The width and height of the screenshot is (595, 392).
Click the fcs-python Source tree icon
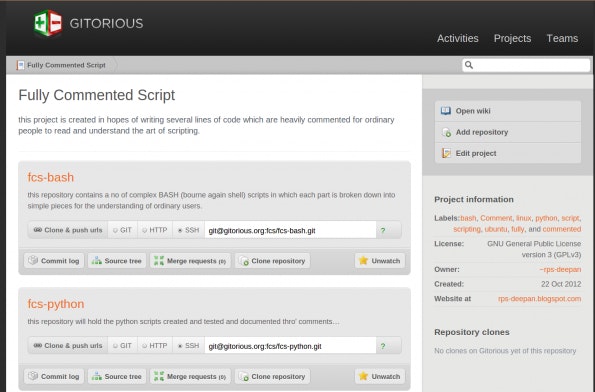(x=97, y=376)
